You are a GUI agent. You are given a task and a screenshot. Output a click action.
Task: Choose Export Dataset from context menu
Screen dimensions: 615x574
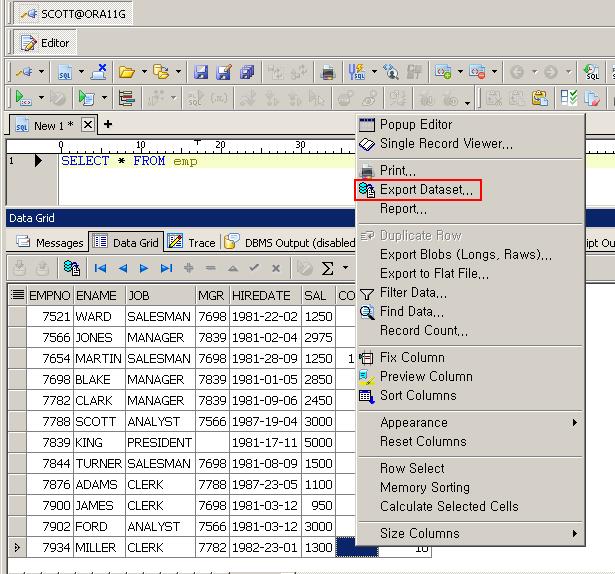(425, 190)
